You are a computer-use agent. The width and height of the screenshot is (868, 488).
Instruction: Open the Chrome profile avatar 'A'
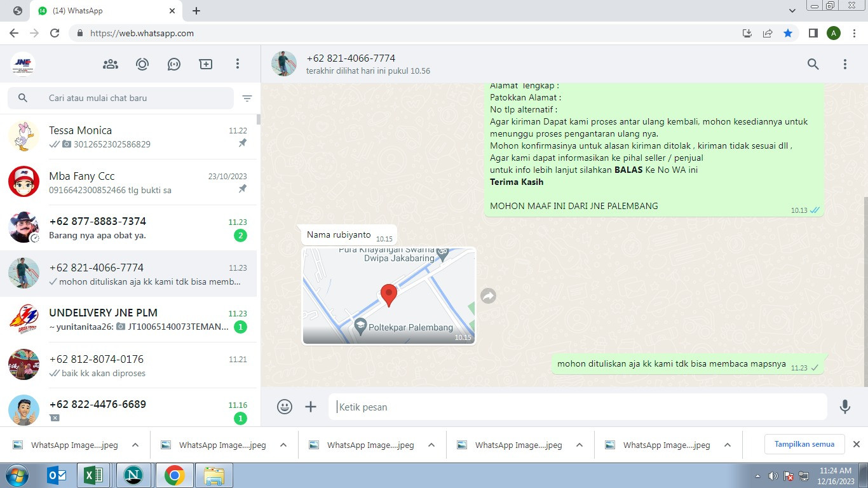click(834, 33)
